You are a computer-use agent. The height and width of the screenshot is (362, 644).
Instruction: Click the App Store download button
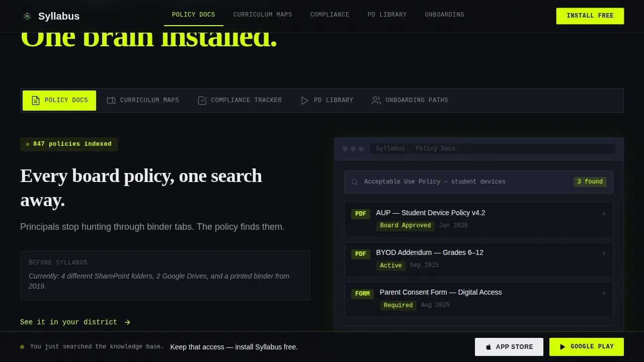coord(509,347)
